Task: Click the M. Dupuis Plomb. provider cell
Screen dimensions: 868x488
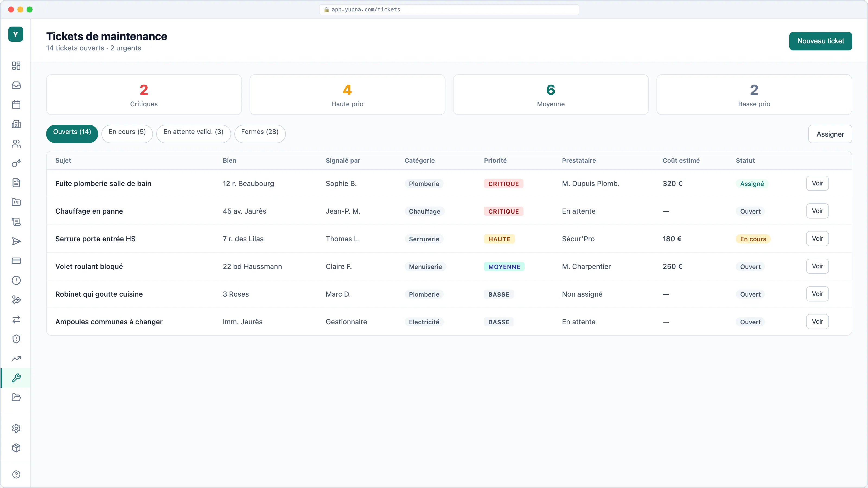Action: pyautogui.click(x=590, y=184)
